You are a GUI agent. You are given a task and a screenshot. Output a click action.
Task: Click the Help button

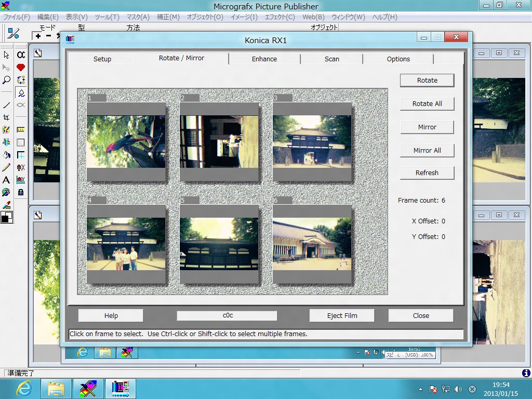111,315
